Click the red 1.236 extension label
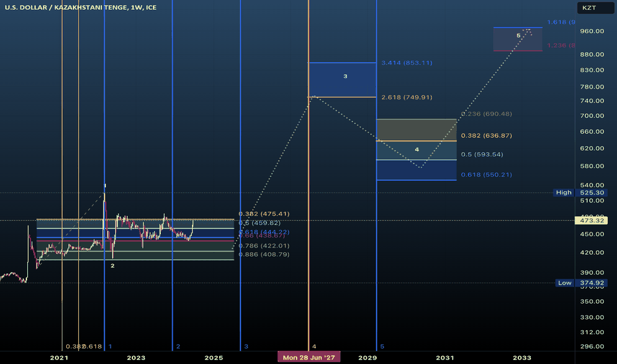Image resolution: width=617 pixels, height=364 pixels. point(561,45)
